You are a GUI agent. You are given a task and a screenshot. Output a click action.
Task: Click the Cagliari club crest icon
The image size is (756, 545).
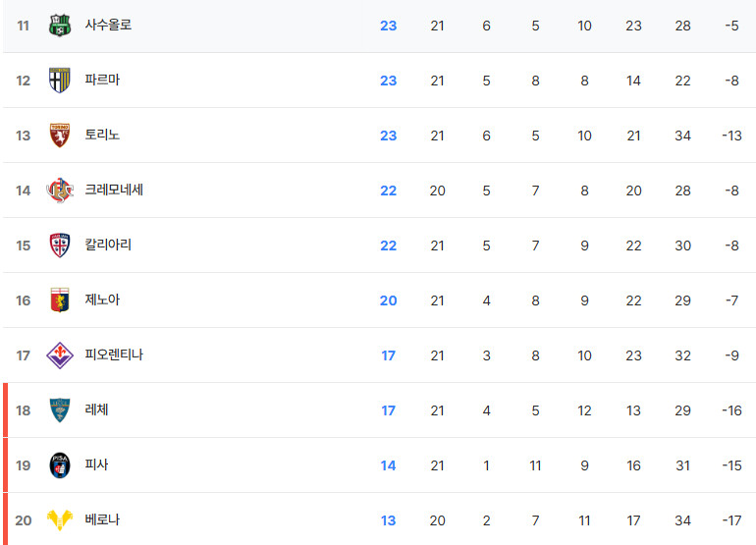coord(60,245)
